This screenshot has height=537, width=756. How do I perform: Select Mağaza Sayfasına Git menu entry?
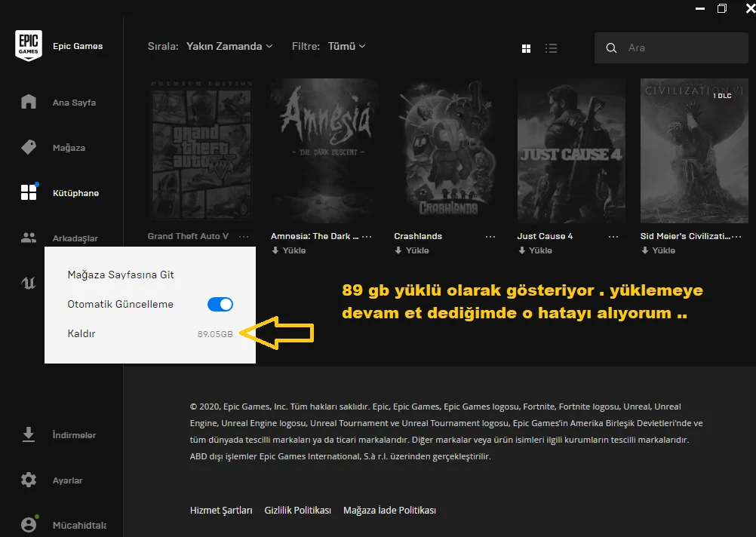(x=121, y=275)
